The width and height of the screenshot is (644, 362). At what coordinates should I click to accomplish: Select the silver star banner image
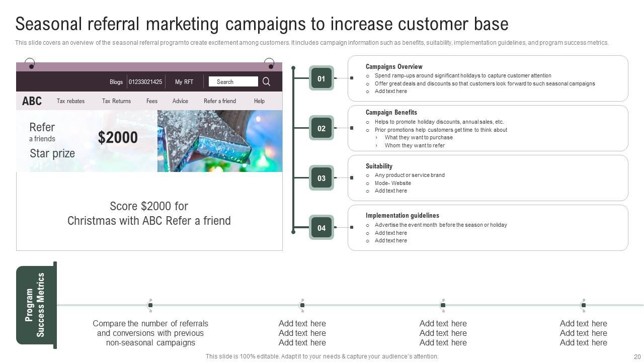pos(220,141)
